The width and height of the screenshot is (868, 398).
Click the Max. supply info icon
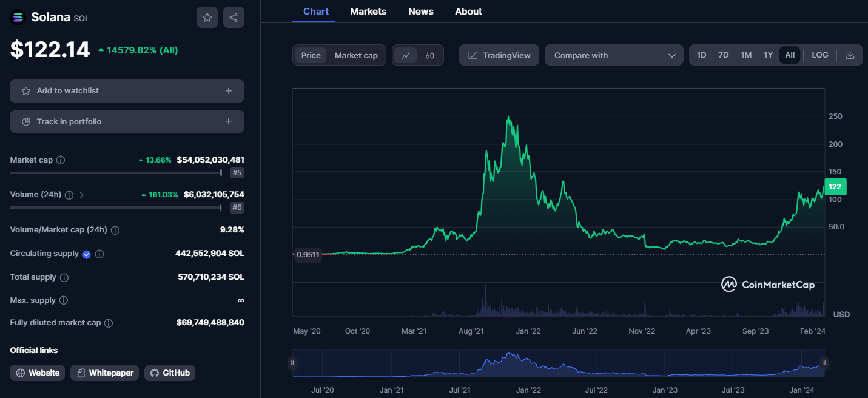tap(64, 300)
